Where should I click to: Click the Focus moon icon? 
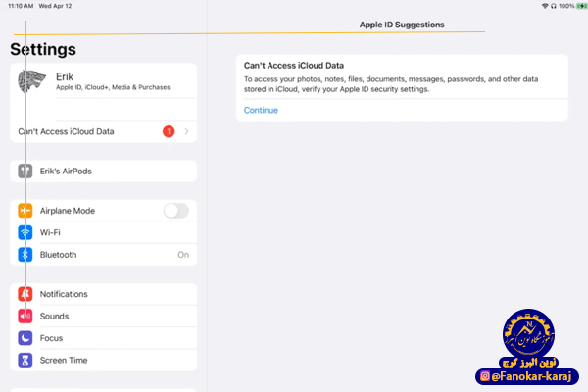point(25,338)
